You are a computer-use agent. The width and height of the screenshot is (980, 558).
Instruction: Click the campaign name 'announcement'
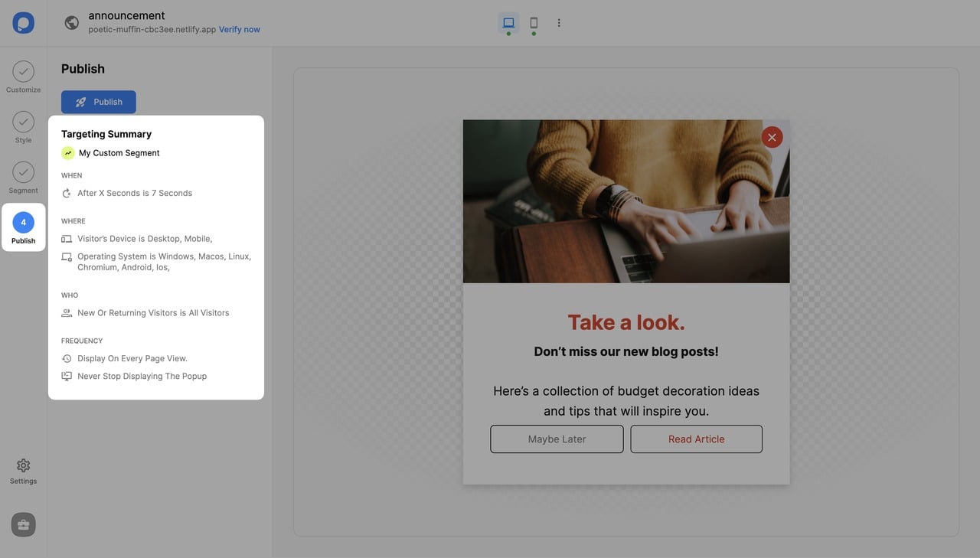coord(126,15)
